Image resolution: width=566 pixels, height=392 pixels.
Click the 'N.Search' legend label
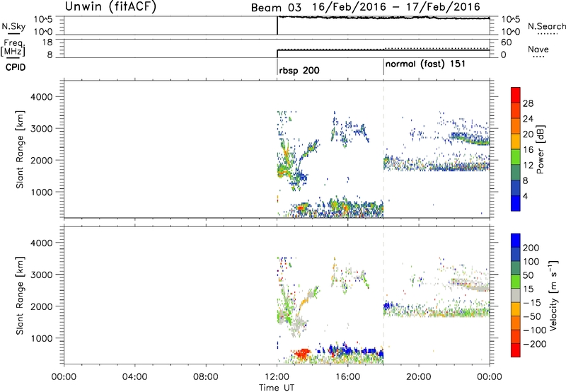(x=546, y=26)
